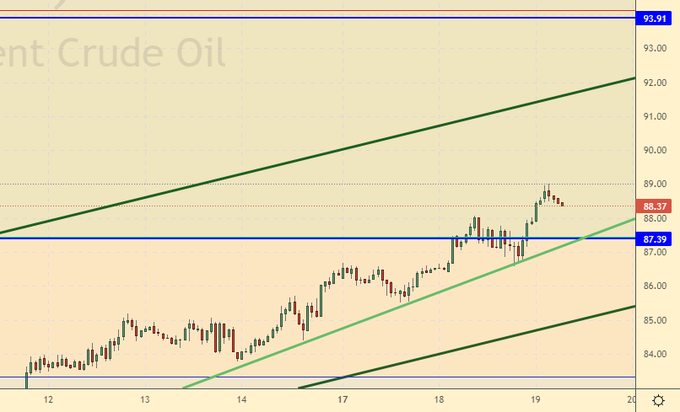
Task: Click date 14 on the time axis
Action: (x=242, y=400)
